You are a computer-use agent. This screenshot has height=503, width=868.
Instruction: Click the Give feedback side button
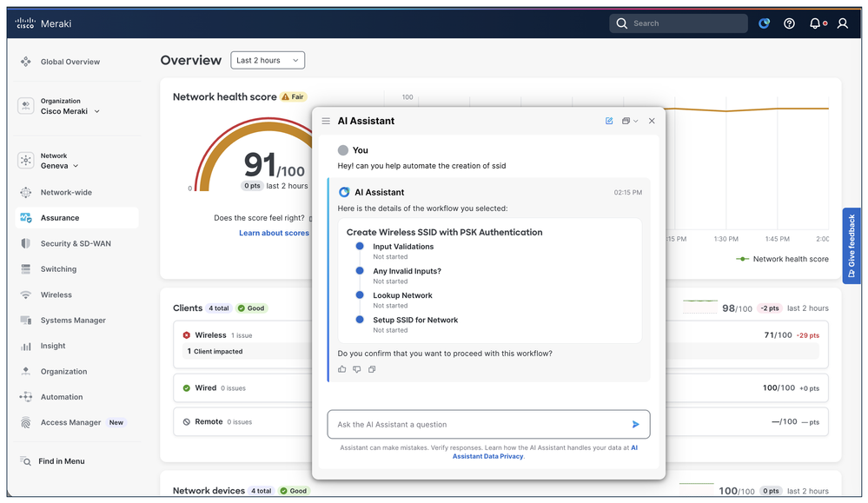tap(851, 246)
